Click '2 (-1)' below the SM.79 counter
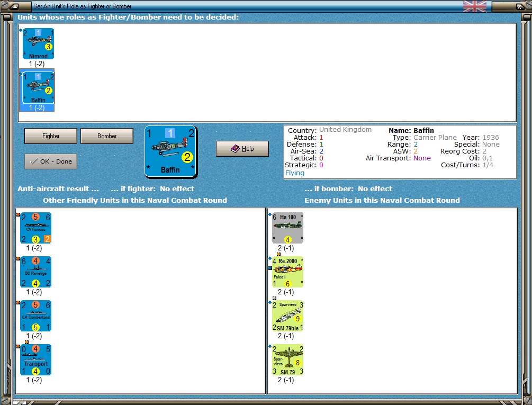The image size is (532, 405). pyautogui.click(x=286, y=380)
